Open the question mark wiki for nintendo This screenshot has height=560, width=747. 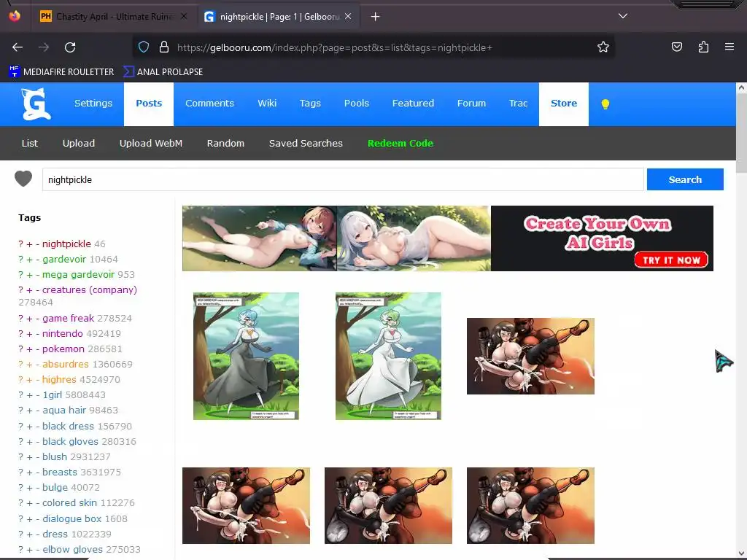coord(20,333)
